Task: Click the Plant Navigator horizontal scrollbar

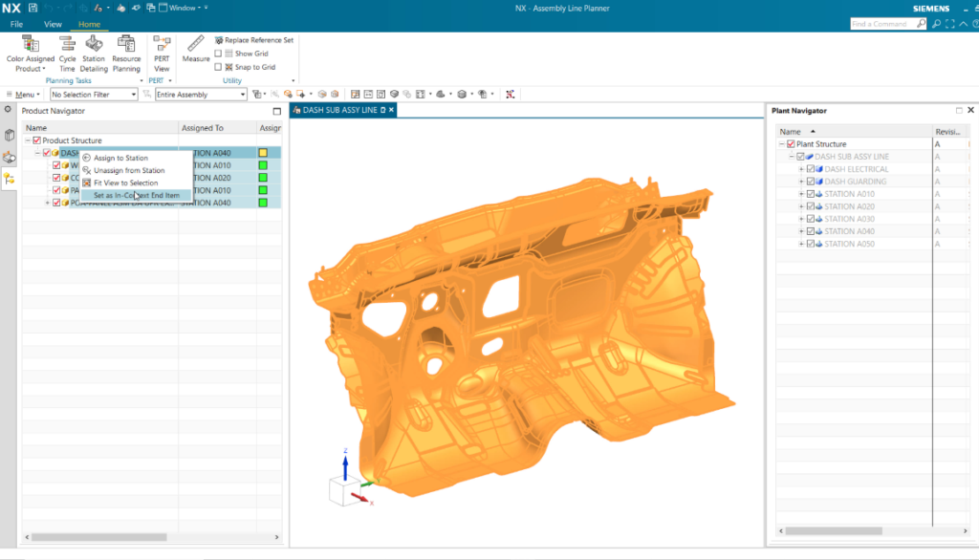Action: pos(834,530)
